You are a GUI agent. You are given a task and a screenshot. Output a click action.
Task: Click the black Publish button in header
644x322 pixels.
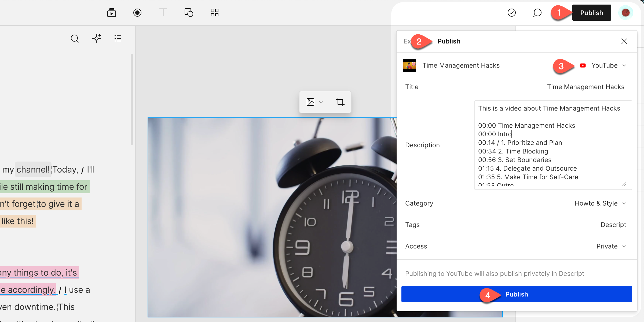(592, 13)
